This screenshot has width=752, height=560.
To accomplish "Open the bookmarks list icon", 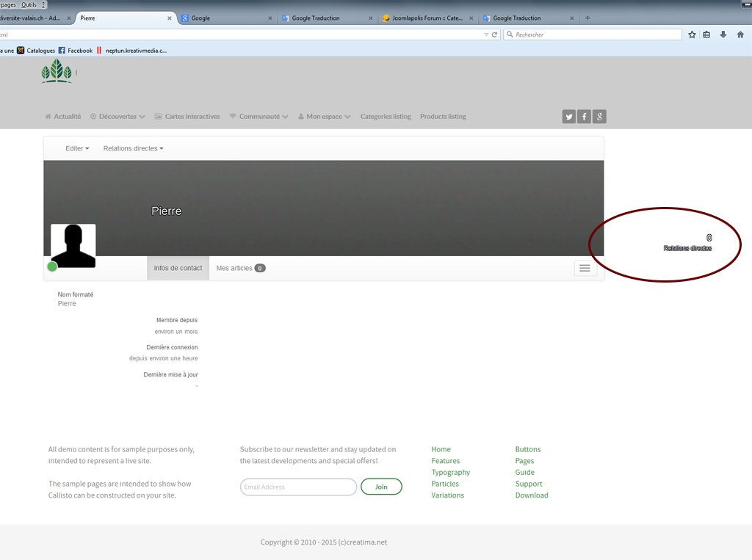I will [x=706, y=34].
